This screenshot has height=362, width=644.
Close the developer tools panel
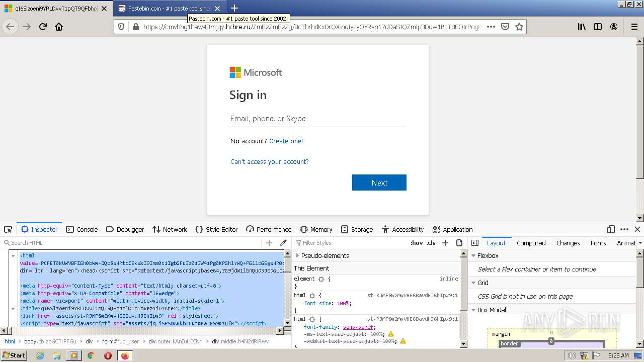(637, 229)
